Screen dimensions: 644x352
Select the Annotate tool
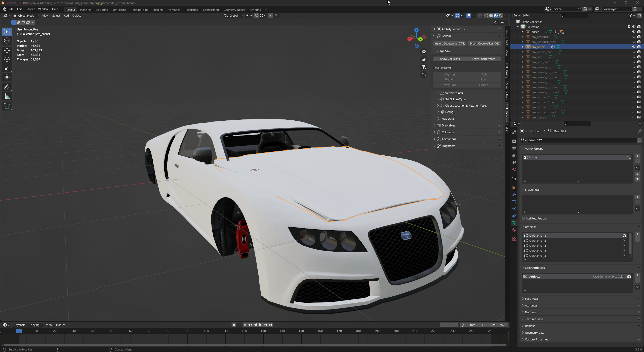pyautogui.click(x=7, y=87)
